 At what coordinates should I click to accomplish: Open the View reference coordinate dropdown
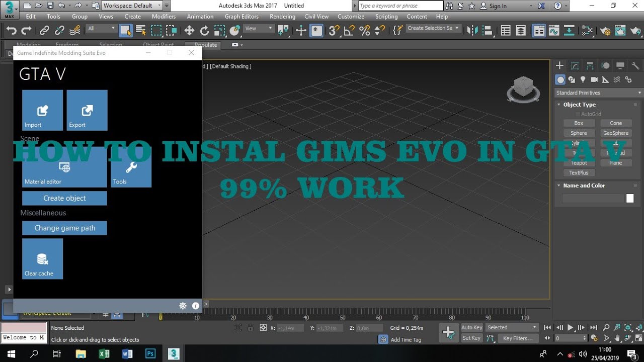tap(259, 29)
